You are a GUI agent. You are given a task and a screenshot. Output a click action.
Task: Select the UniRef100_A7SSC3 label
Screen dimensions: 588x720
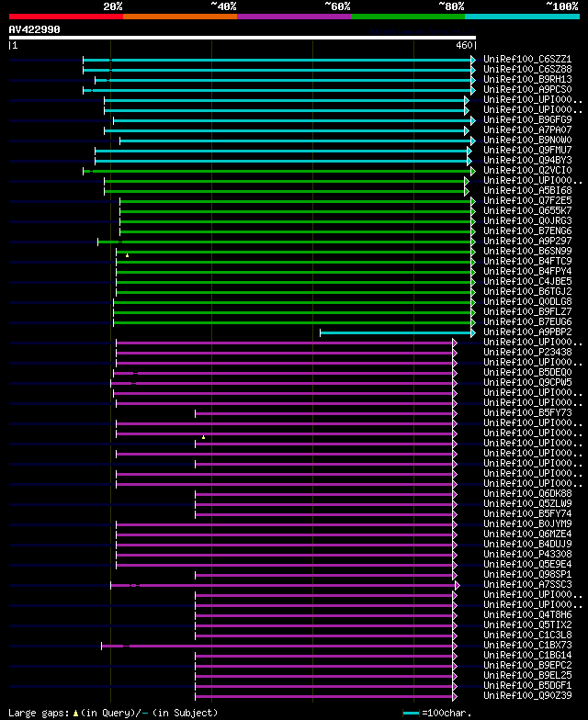coord(527,584)
